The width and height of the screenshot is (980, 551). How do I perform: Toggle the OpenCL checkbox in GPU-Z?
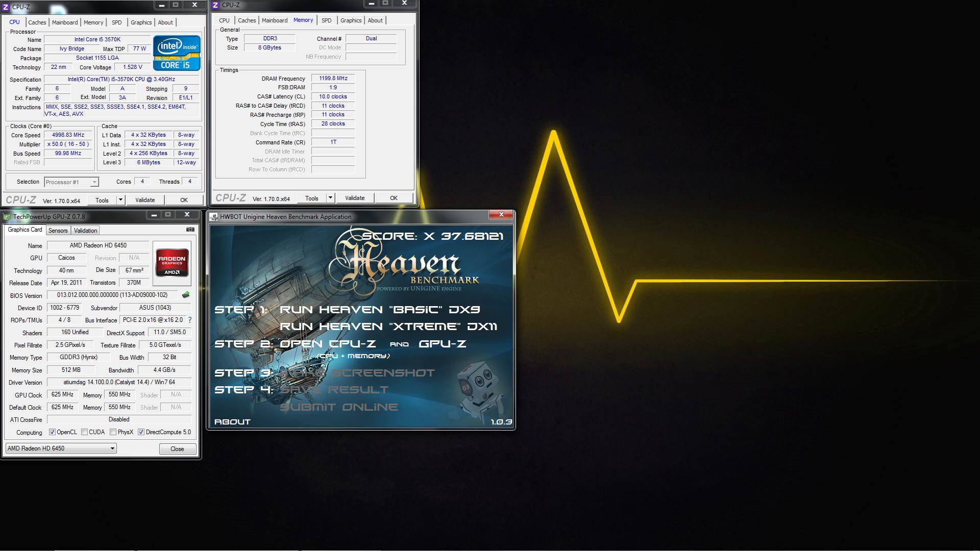[52, 432]
